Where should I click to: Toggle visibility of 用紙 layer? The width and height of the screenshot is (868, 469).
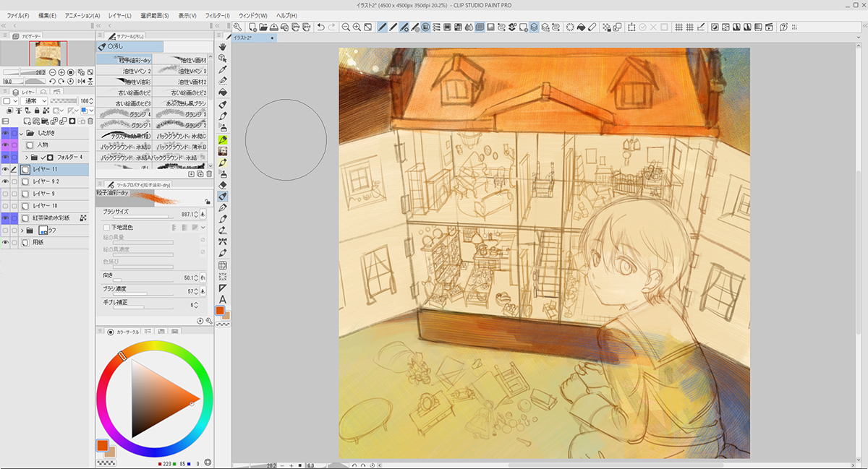click(6, 243)
